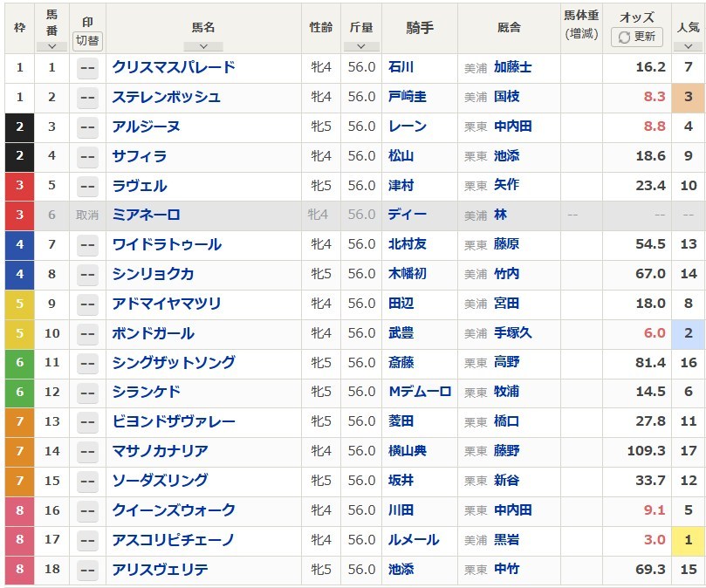Open horse page for ステレンボッシュ
The width and height of the screenshot is (706, 588).
click(166, 97)
